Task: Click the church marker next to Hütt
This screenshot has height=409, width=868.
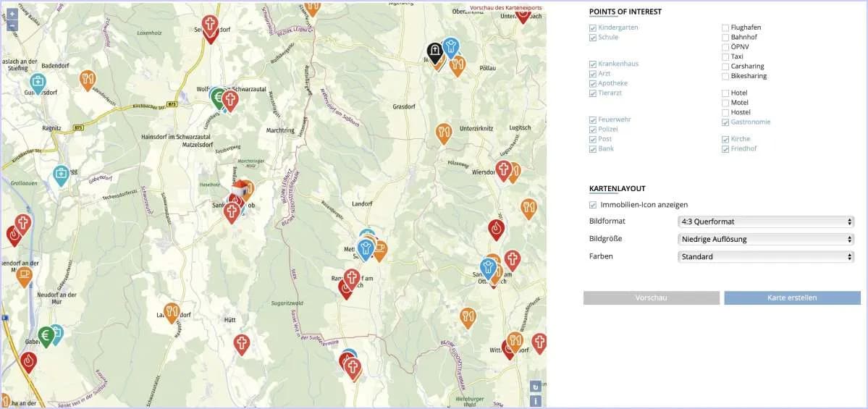Action: point(241,345)
